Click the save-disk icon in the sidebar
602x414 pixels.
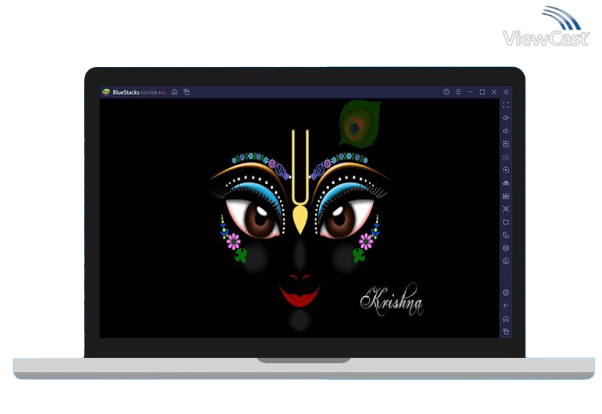(506, 196)
